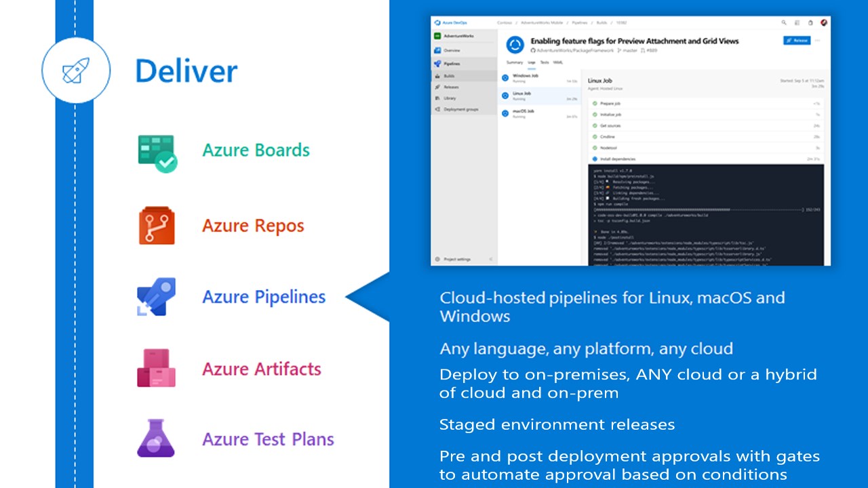Screen dimensions: 868x488
Task: Select Releases in the DevOps sidebar
Action: pos(464,87)
